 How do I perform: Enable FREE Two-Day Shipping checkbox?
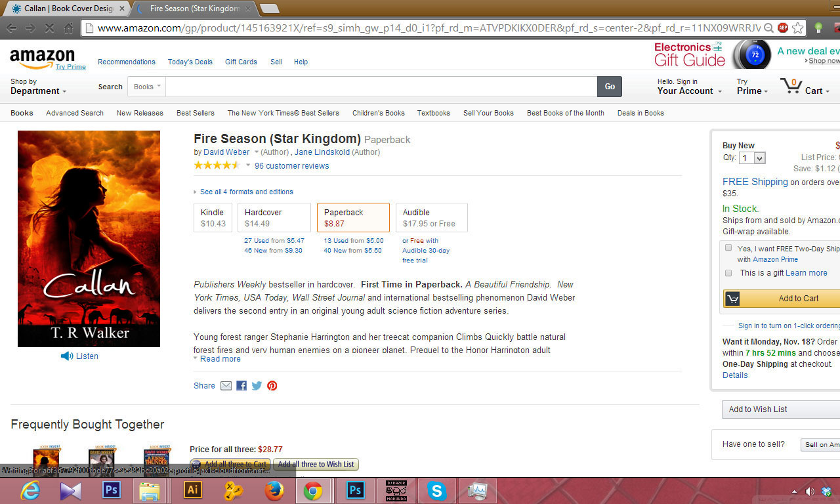click(x=728, y=248)
